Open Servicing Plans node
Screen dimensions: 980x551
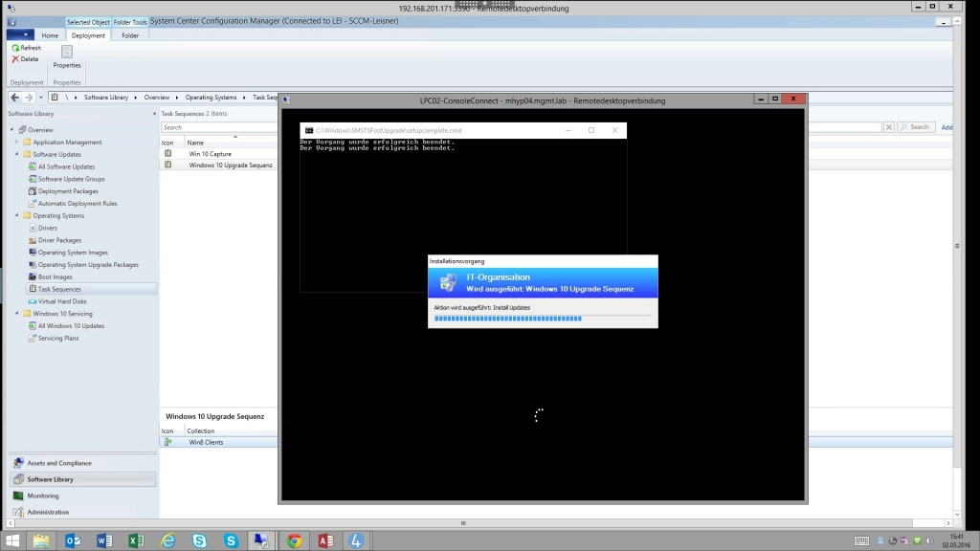click(58, 338)
